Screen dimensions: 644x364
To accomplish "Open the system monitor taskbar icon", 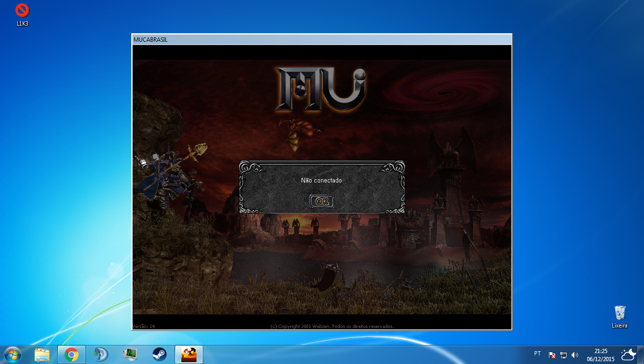I will click(130, 355).
